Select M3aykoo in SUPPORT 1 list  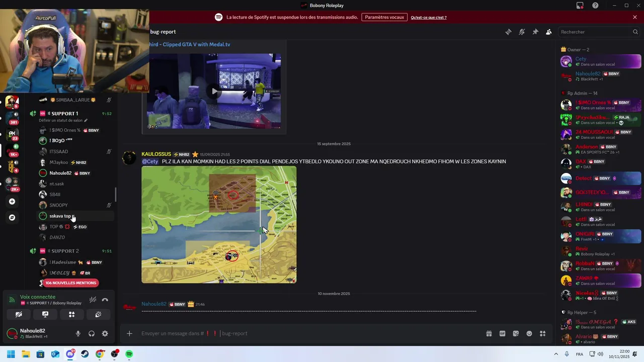pyautogui.click(x=75, y=162)
